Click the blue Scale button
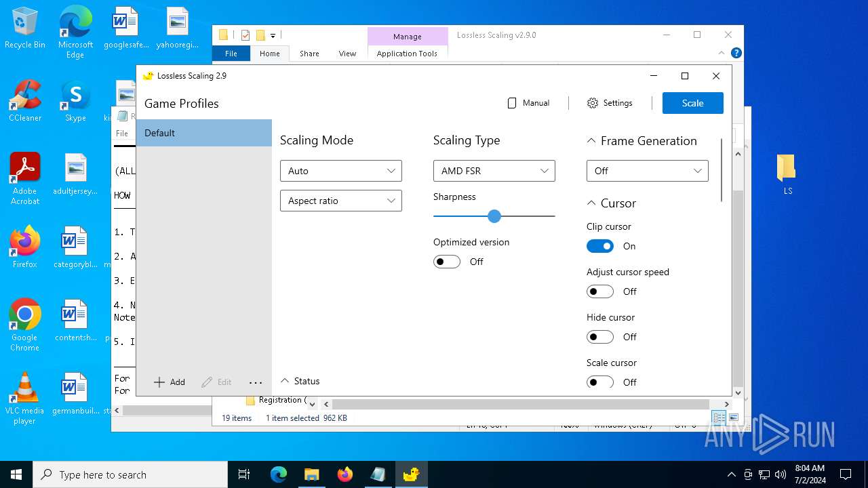The width and height of the screenshot is (868, 488). (x=692, y=103)
